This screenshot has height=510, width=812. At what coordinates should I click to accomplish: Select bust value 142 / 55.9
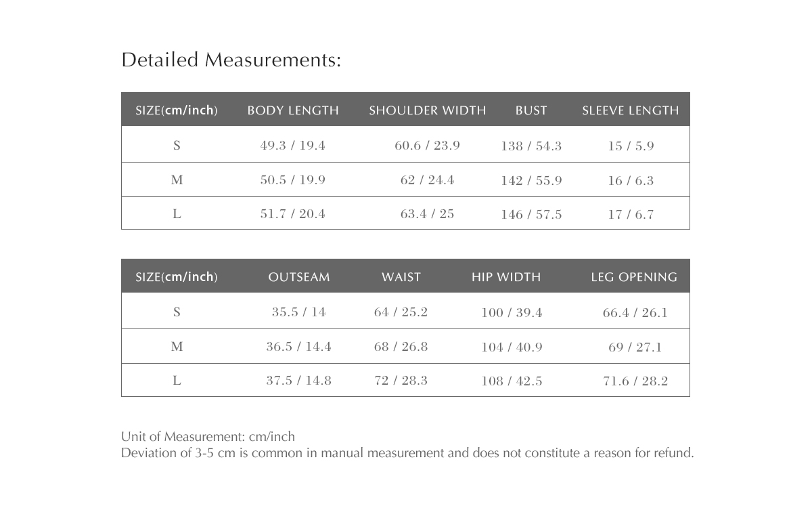coord(531,181)
